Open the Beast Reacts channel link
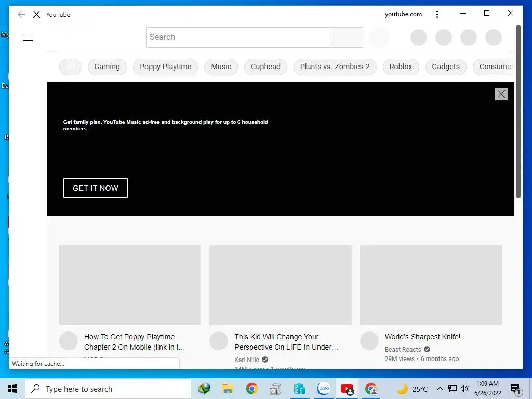 403,350
